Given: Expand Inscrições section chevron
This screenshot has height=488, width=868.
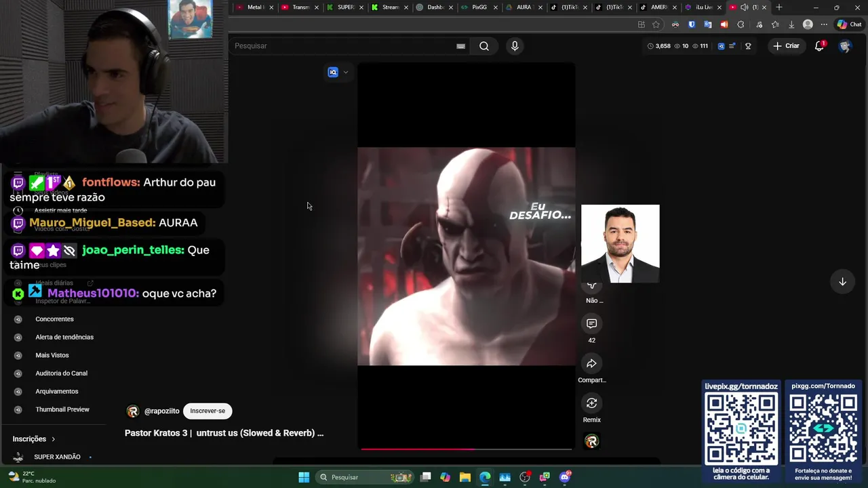Looking at the screenshot, I should [54, 439].
